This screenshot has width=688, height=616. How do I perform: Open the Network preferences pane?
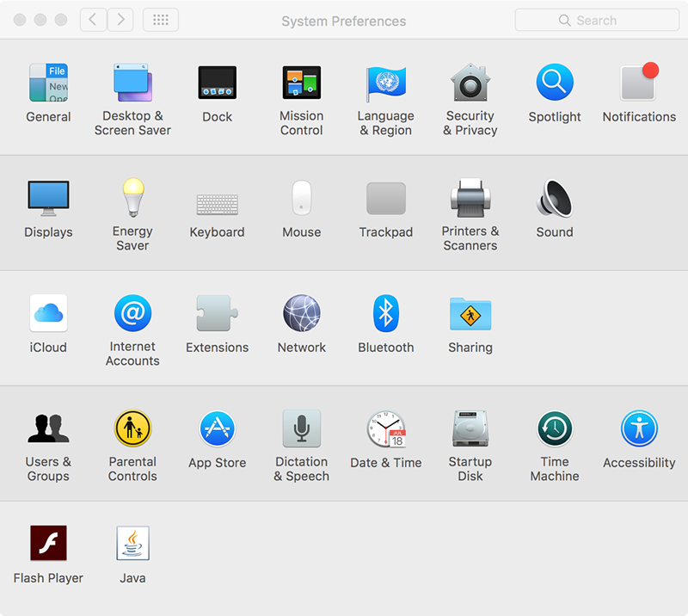302,314
